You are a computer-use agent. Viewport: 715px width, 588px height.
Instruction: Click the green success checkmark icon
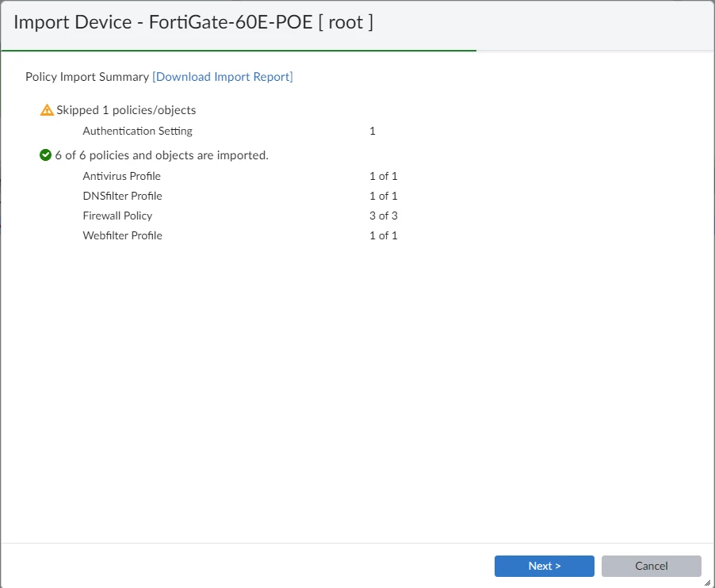click(x=46, y=155)
